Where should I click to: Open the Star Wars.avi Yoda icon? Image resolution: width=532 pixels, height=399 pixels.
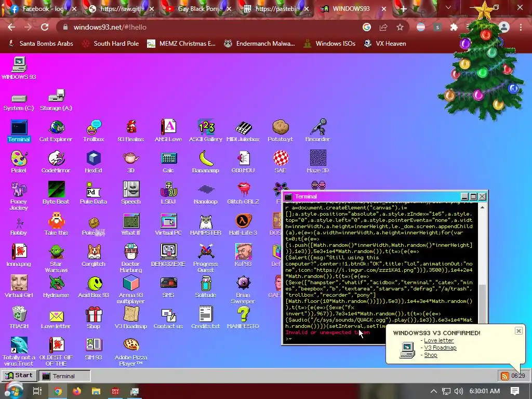[56, 258]
